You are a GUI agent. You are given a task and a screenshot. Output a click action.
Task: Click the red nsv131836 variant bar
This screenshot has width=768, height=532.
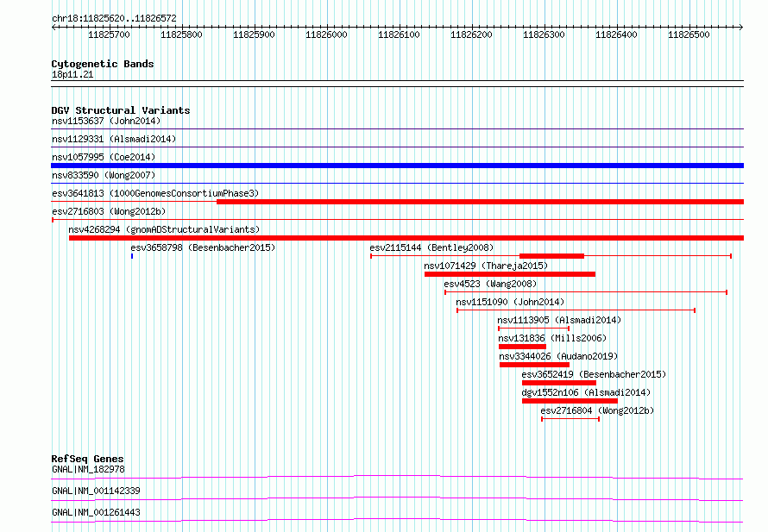(522, 347)
